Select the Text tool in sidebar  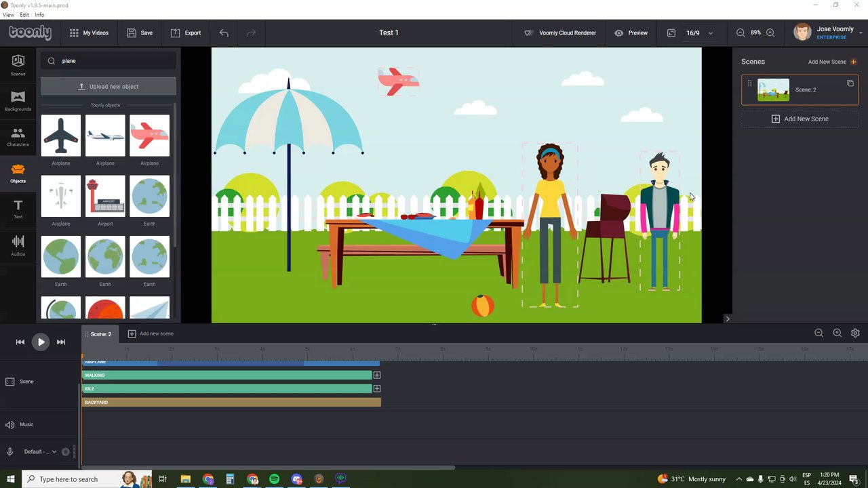(x=18, y=209)
